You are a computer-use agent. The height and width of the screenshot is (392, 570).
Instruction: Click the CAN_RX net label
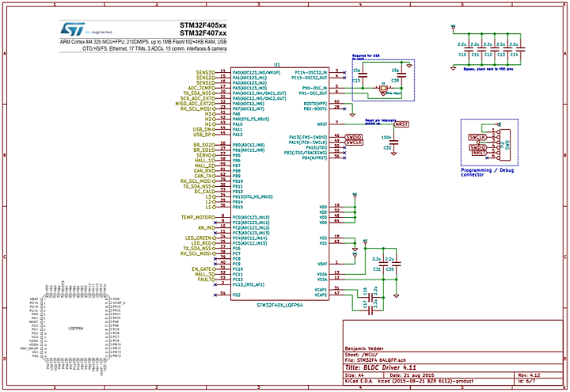coord(204,170)
